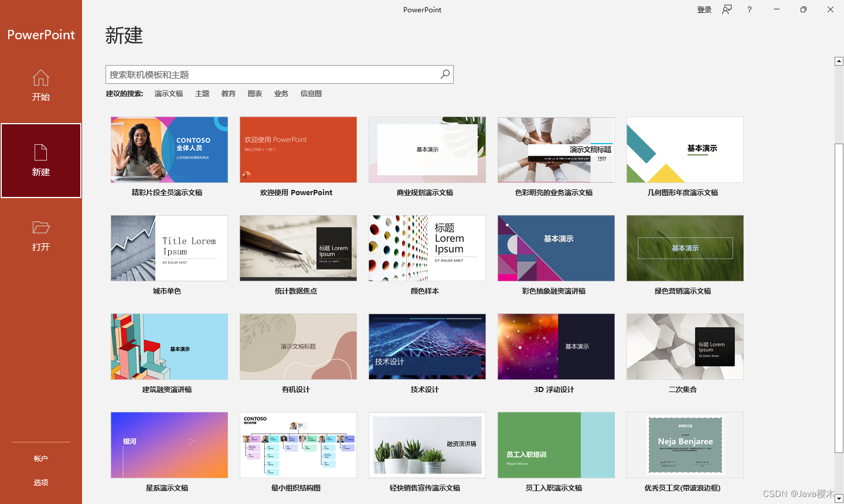Click the Home (开始) icon in sidebar
Image resolution: width=844 pixels, height=504 pixels.
(x=41, y=78)
